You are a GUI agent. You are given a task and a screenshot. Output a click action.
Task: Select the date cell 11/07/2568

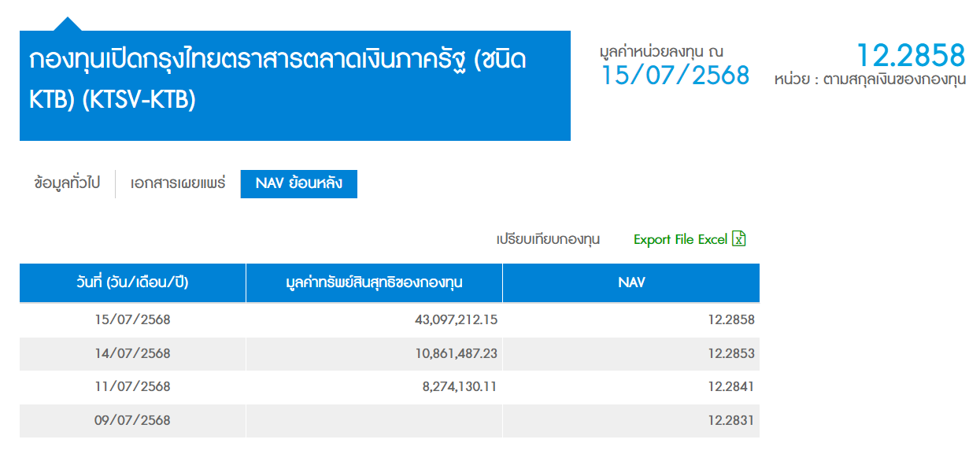(x=132, y=387)
